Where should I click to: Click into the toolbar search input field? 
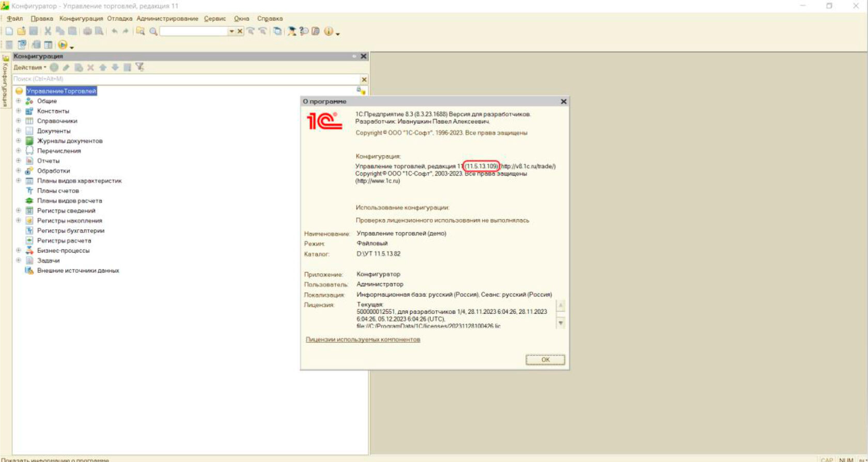coord(194,31)
